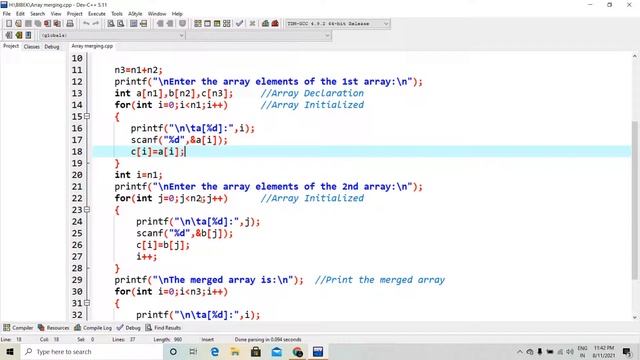Viewport: 640px width, 360px height.
Task: Open the empty function list dropdown
Action: point(258,36)
